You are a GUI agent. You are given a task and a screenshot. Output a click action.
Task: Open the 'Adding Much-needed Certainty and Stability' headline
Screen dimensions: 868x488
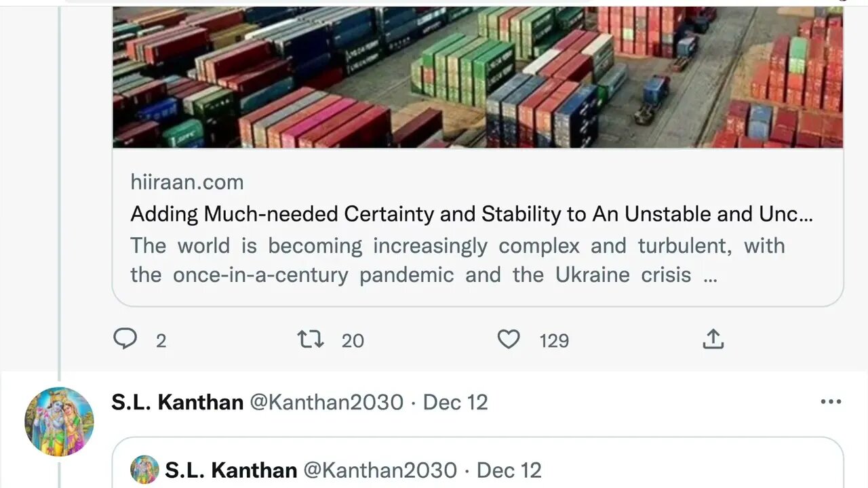[x=471, y=214]
